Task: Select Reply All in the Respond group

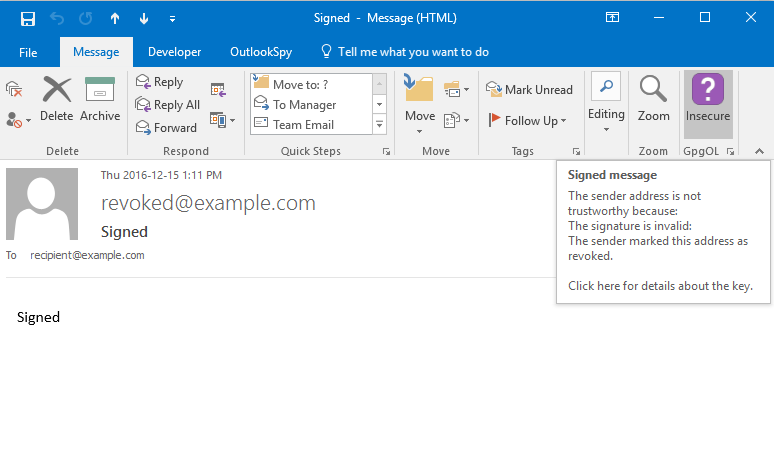Action: pyautogui.click(x=168, y=105)
